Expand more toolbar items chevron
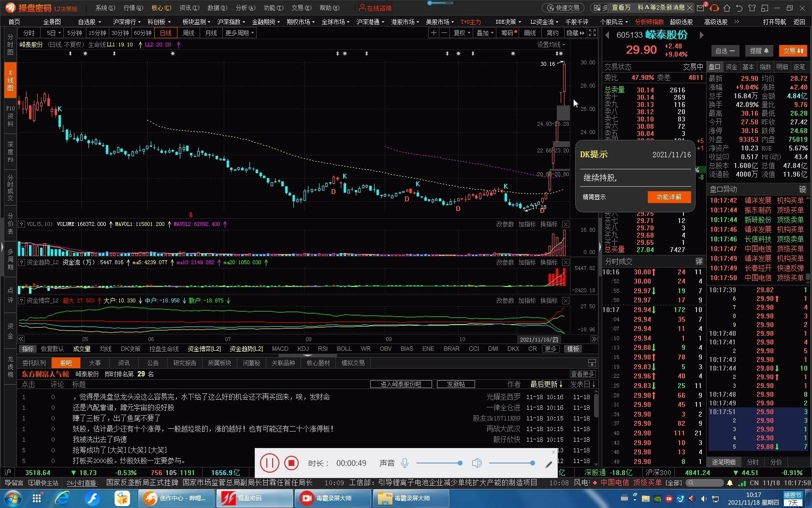The image size is (812, 508). [x=736, y=22]
